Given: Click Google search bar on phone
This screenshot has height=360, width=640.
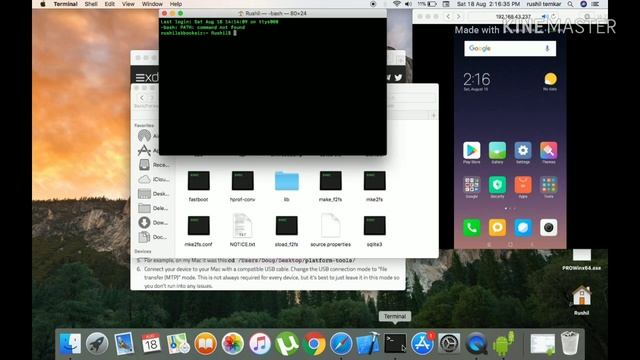Looking at the screenshot, I should point(510,49).
